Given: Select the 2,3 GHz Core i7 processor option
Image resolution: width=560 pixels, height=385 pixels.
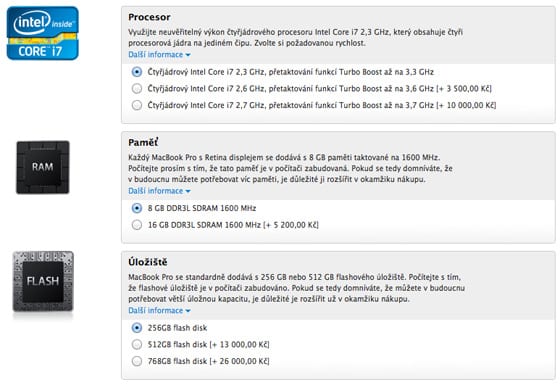Looking at the screenshot, I should 137,72.
